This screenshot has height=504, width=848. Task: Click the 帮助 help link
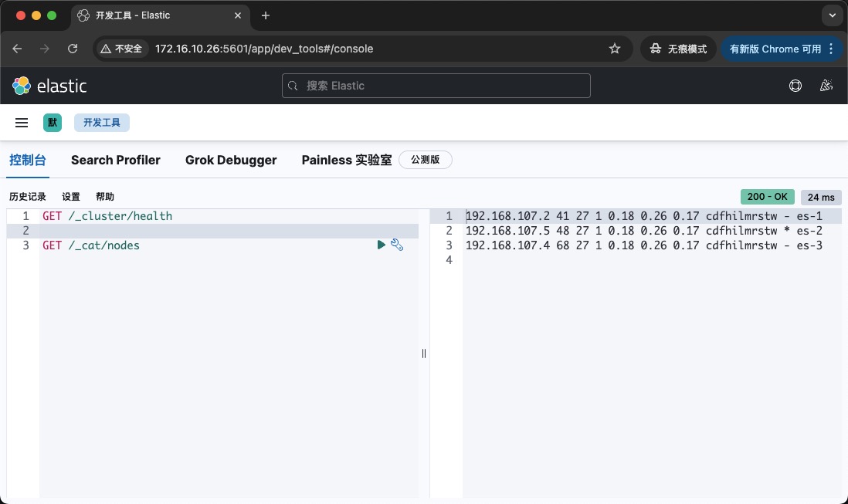pyautogui.click(x=105, y=197)
